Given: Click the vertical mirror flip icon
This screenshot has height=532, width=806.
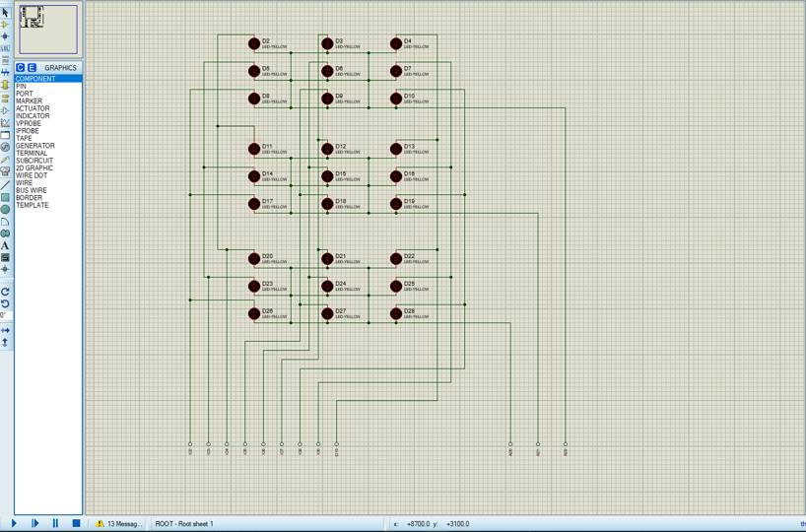Looking at the screenshot, I should click(x=5, y=342).
